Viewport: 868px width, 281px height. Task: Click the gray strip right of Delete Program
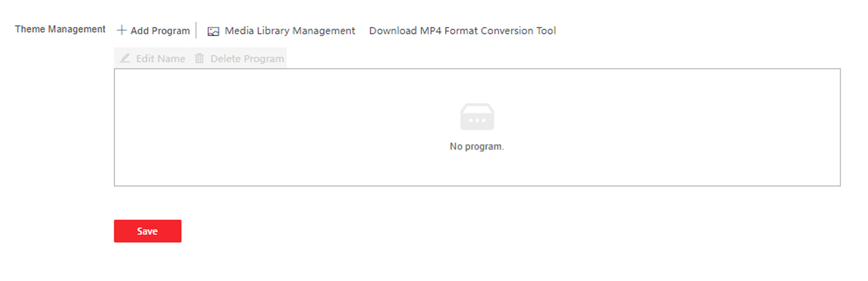[x=286, y=58]
